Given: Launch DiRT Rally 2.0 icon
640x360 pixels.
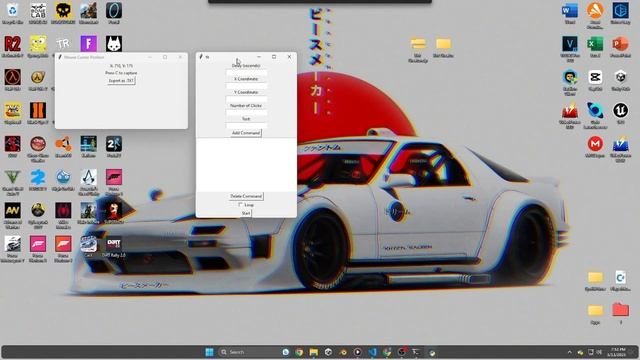Looking at the screenshot, I should (114, 246).
